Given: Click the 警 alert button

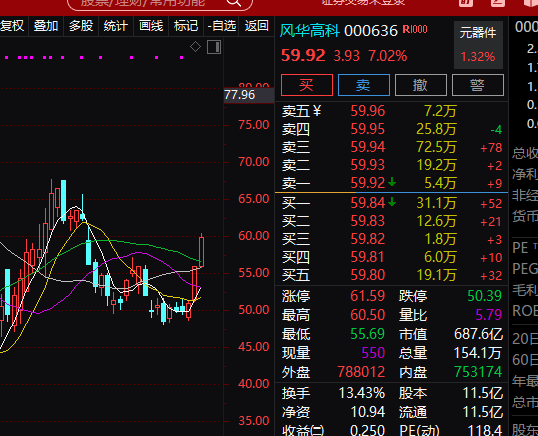Looking at the screenshot, I should coord(478,85).
